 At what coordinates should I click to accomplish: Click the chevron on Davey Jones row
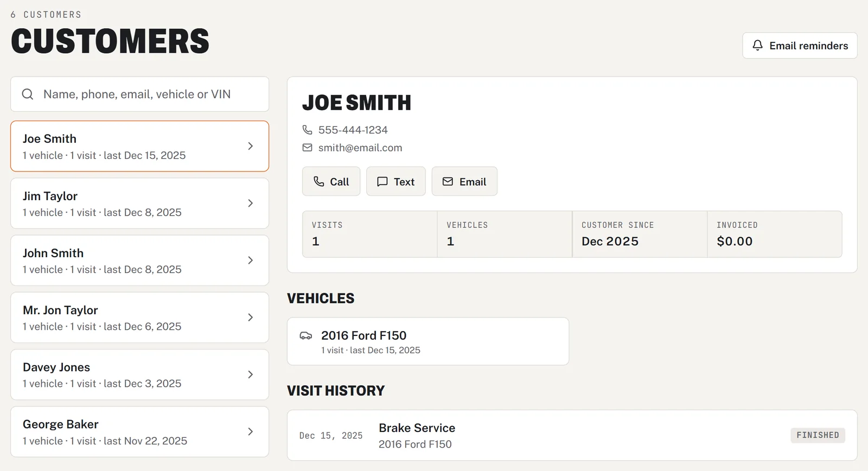[x=250, y=374]
